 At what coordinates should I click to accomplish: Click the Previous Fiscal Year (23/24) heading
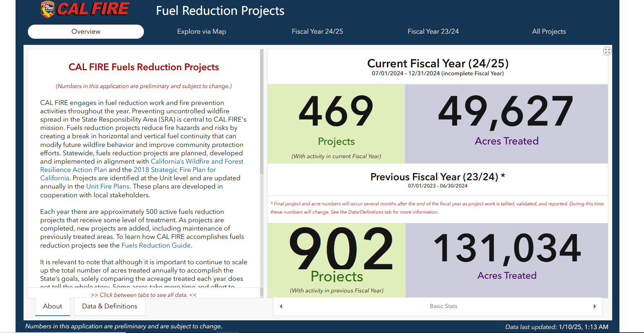438,177
